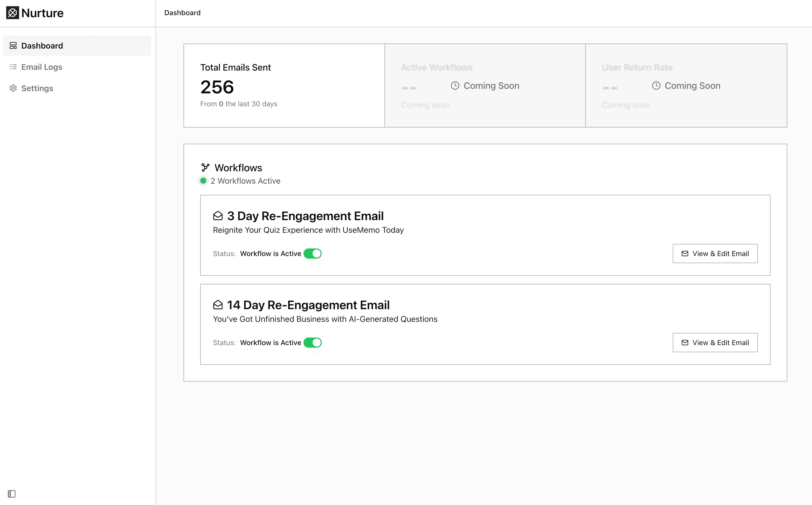
Task: Click the Dashboard breadcrumb in header
Action: (182, 13)
